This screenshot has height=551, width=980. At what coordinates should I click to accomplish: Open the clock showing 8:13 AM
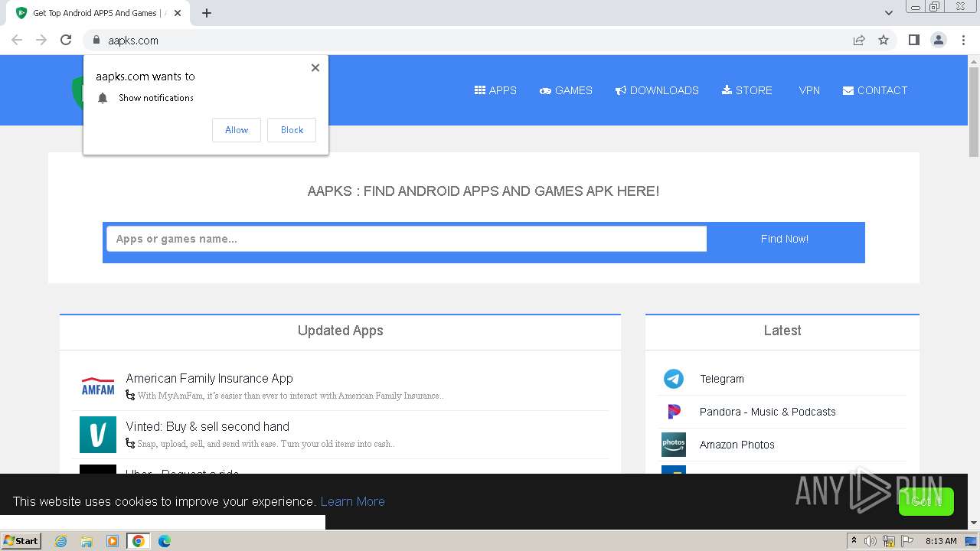[x=941, y=541]
